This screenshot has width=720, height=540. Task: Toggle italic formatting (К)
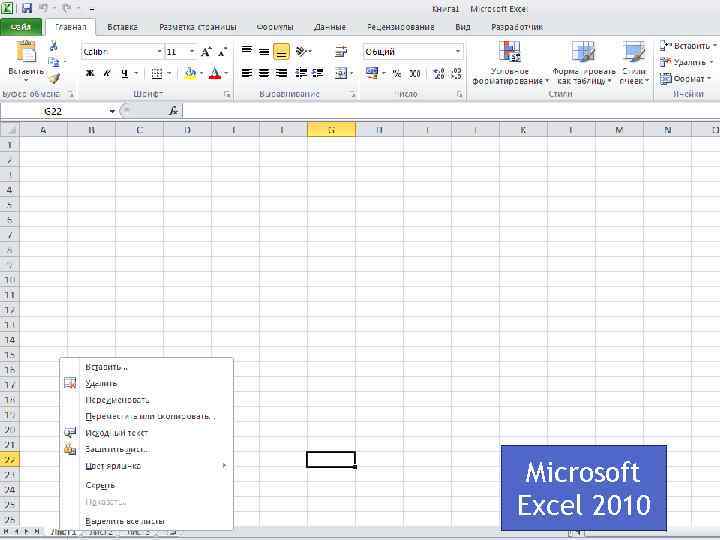(x=107, y=73)
